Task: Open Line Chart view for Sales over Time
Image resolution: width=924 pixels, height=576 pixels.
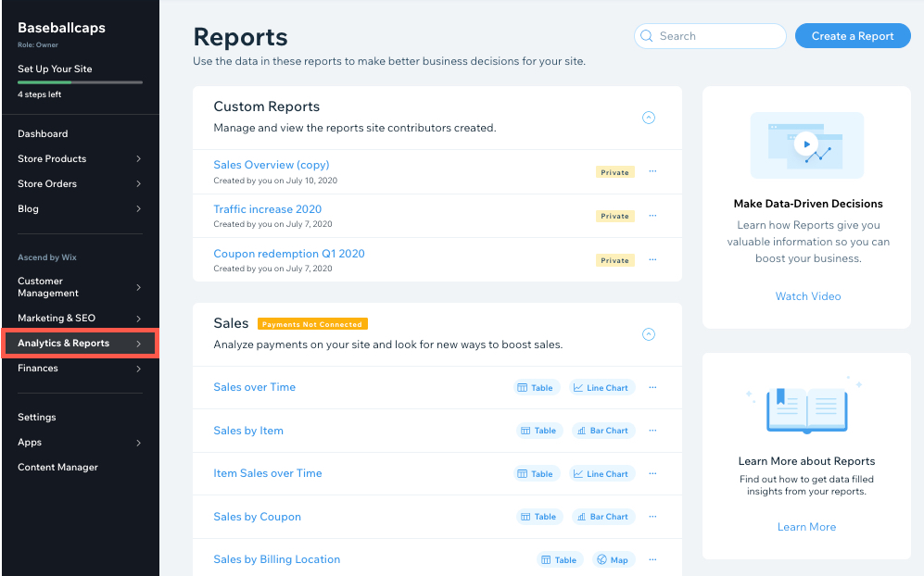Action: 601,387
